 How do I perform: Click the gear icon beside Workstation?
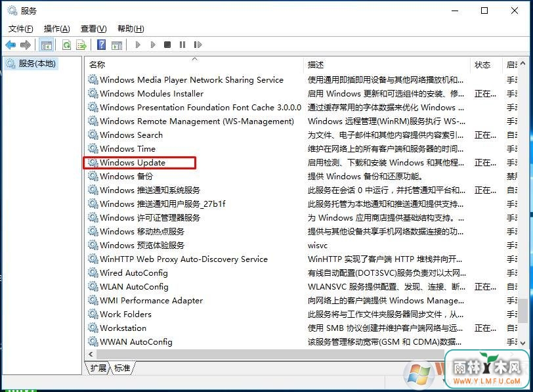pos(93,328)
